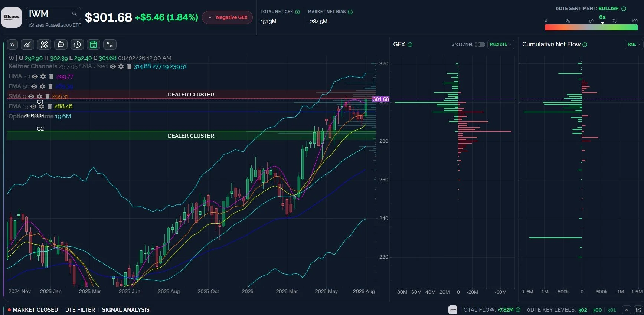Open Keltner Channels settings gear

pos(121,66)
